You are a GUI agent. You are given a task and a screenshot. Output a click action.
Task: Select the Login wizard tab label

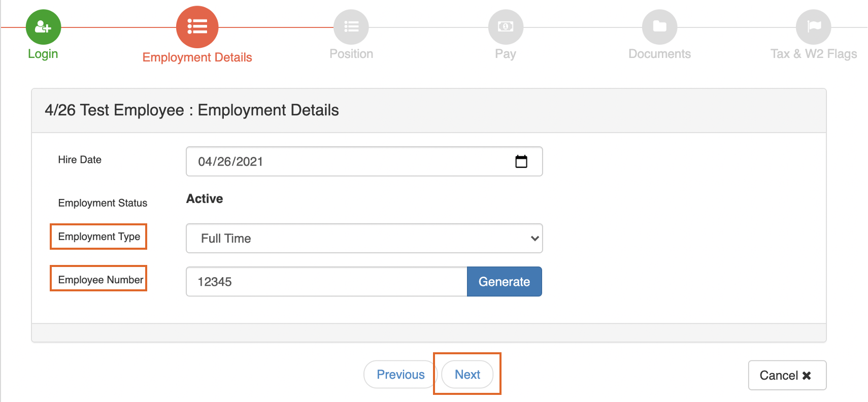(x=43, y=53)
